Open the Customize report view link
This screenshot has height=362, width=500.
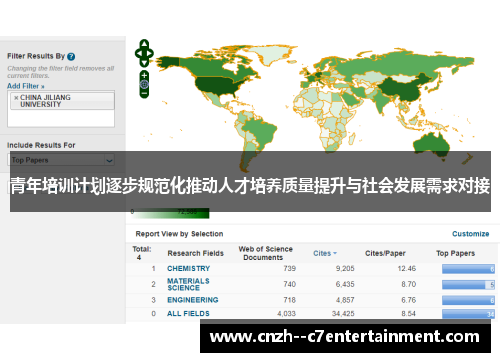click(x=470, y=234)
